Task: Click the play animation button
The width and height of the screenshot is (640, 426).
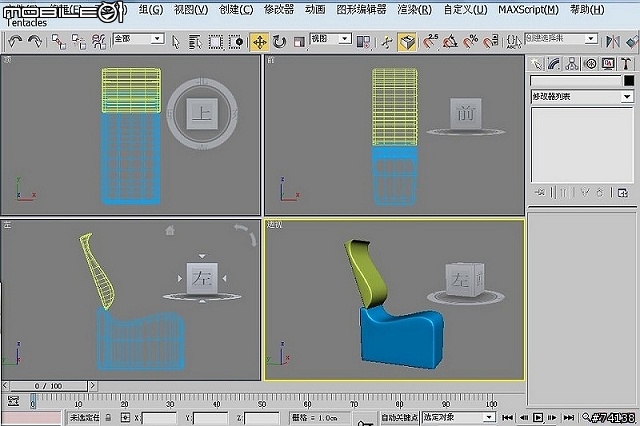Action: (x=537, y=417)
